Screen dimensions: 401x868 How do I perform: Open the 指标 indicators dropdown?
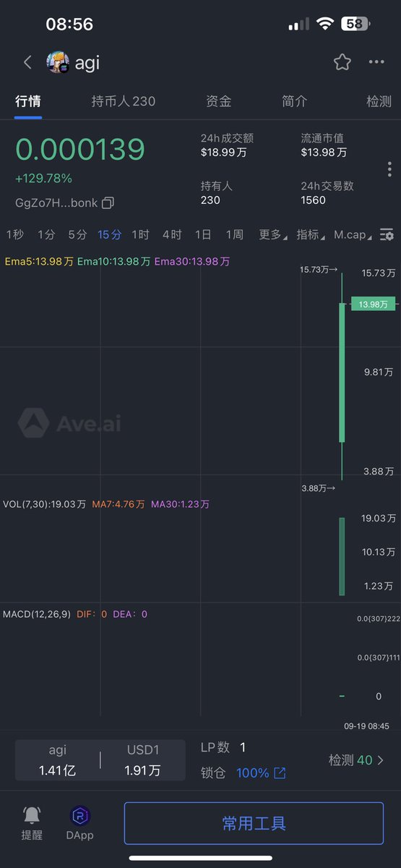[x=311, y=234]
